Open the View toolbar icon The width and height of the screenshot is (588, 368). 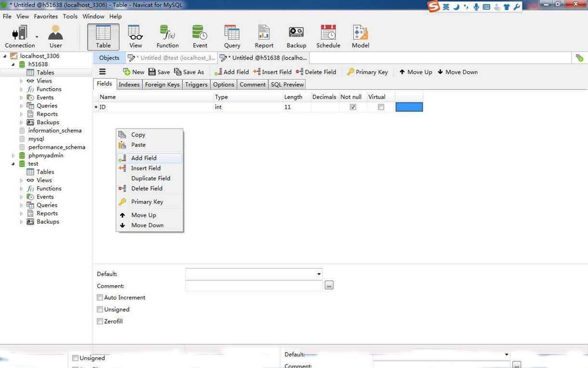(136, 37)
